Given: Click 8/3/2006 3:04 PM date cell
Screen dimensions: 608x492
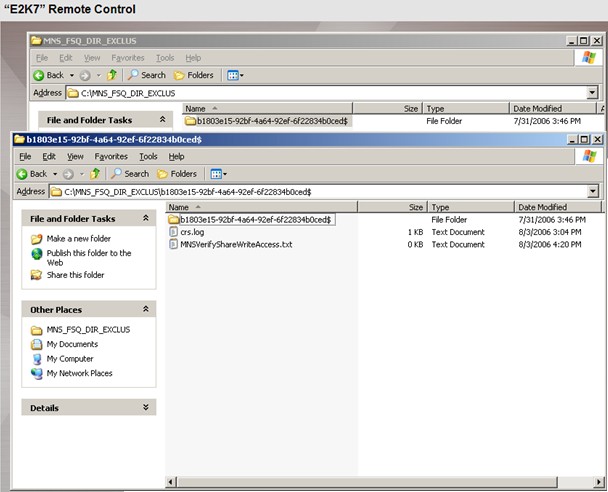Looking at the screenshot, I should 550,232.
